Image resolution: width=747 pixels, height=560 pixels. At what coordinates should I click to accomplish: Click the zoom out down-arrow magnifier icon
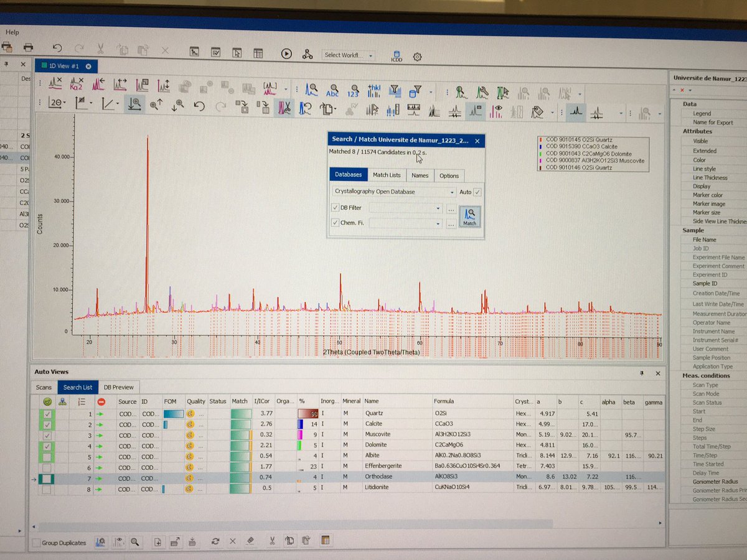click(x=178, y=106)
